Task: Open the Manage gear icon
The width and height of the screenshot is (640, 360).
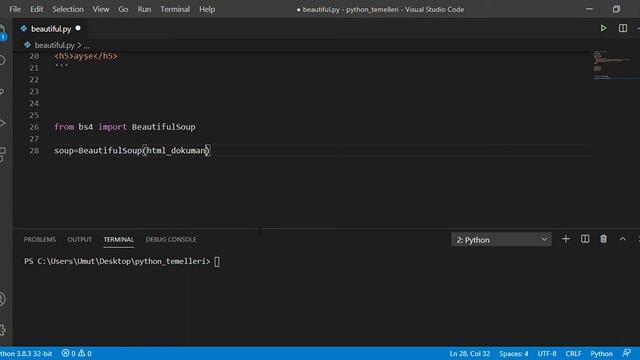Action: (x=2, y=330)
